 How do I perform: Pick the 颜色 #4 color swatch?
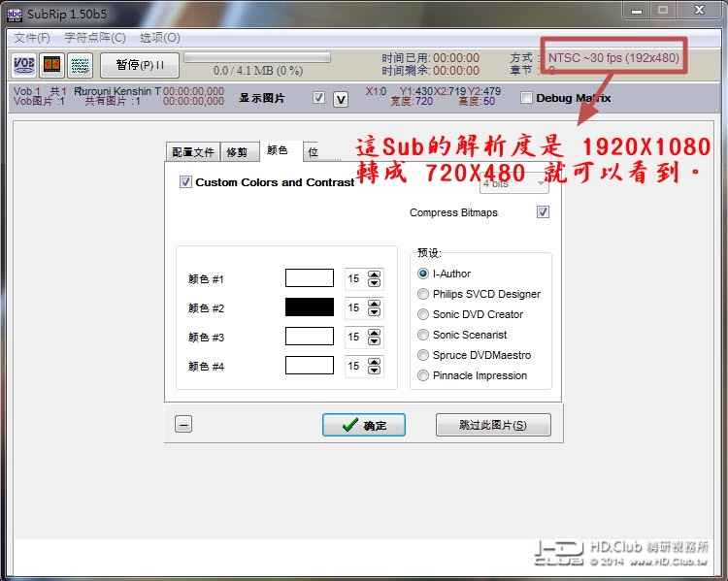(310, 366)
